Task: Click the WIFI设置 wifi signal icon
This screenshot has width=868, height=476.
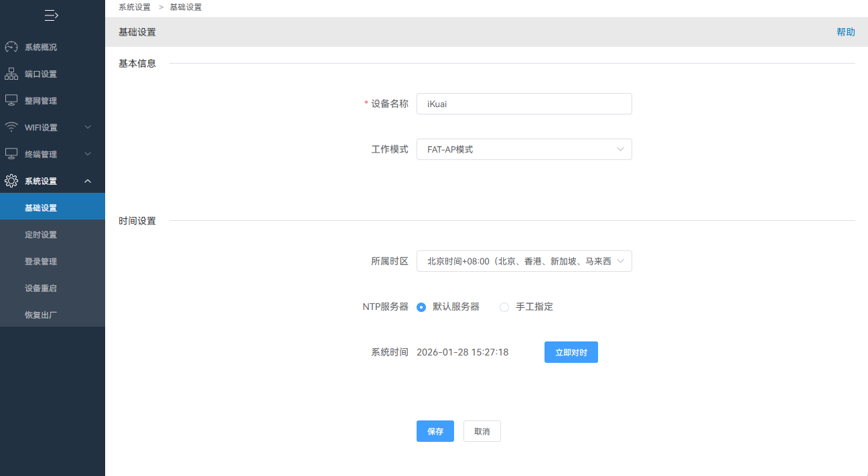Action: [x=11, y=127]
